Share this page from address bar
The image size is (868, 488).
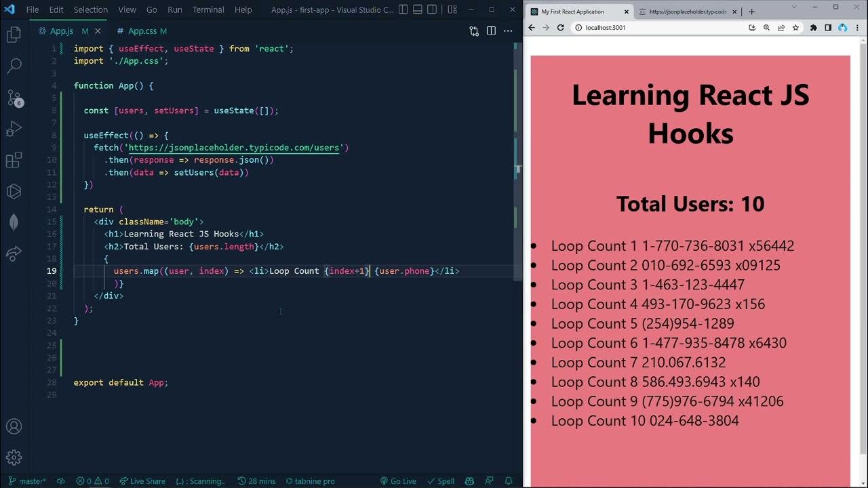[781, 28]
